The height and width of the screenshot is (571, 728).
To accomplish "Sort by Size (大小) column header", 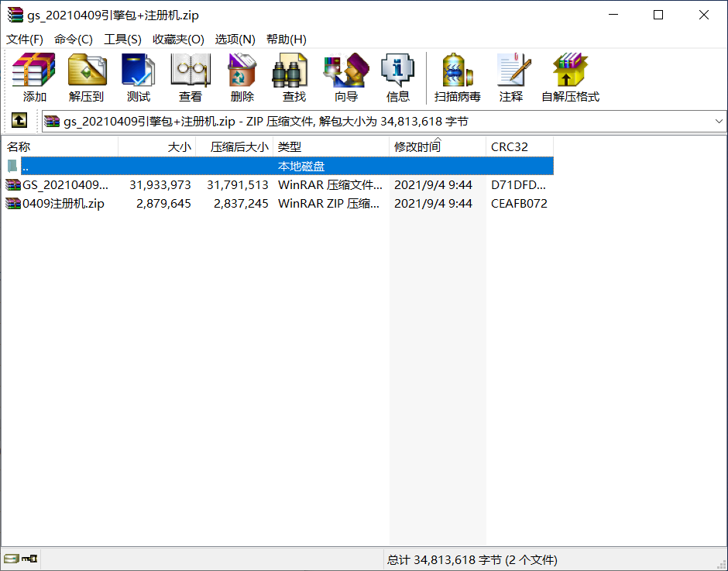I will click(157, 146).
